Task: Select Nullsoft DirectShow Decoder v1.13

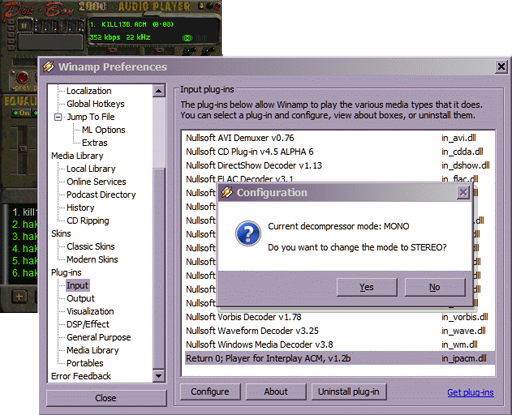Action: 339,166
